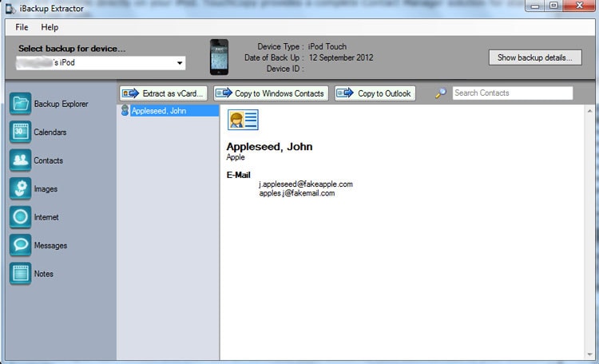Minimize the iBackup Extractor window
The image size is (599, 364).
click(x=535, y=6)
